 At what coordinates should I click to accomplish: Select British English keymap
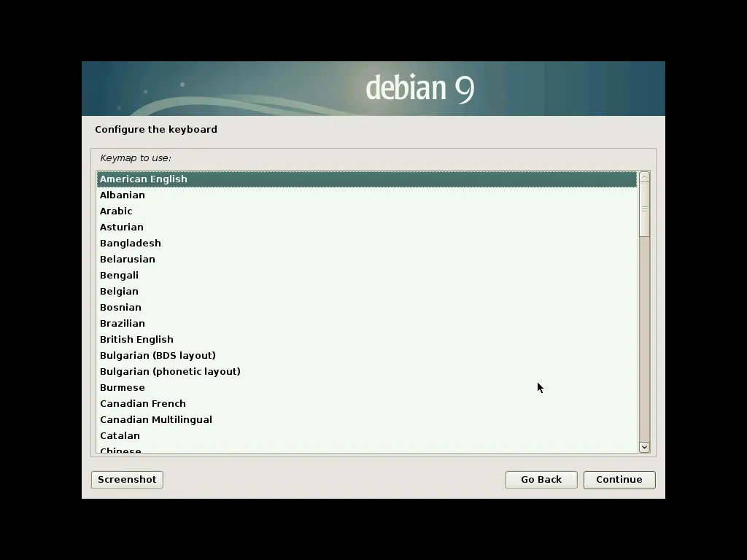click(x=366, y=340)
